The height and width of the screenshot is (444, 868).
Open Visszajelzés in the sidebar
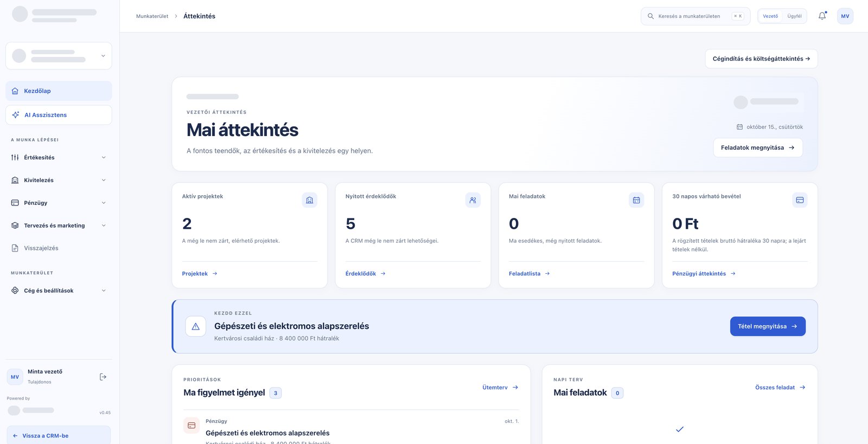(59, 248)
